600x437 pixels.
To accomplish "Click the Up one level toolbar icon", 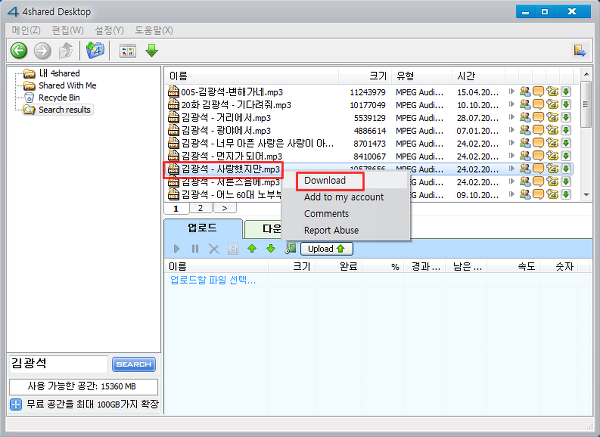I will pyautogui.click(x=66, y=51).
